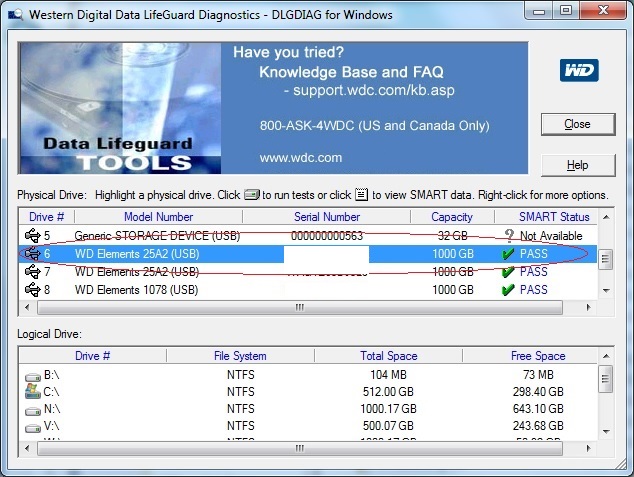This screenshot has width=634, height=477.
Task: Click logical drive list scroll right arrow
Action: tap(589, 448)
